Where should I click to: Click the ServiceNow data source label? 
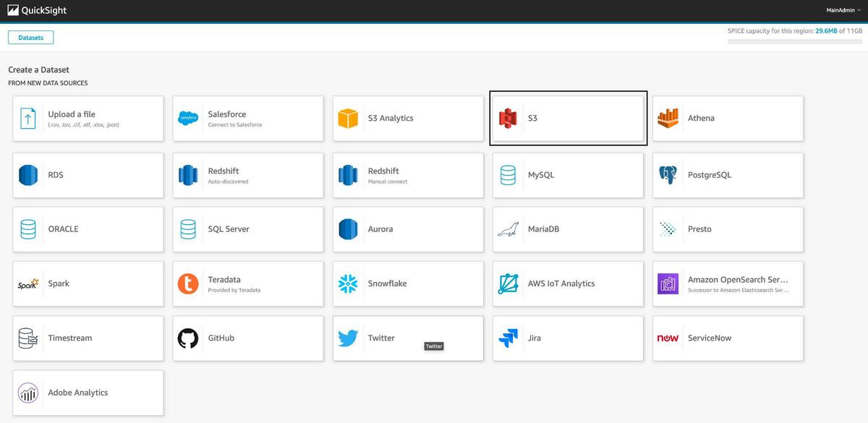(709, 338)
